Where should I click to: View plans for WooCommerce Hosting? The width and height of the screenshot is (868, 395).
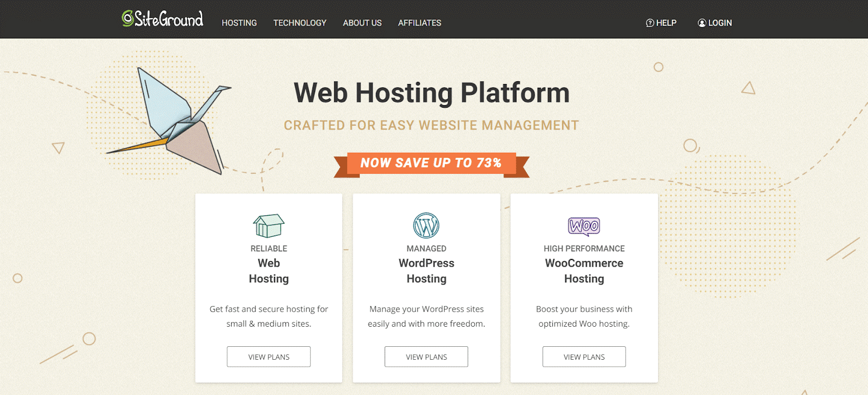(x=584, y=357)
